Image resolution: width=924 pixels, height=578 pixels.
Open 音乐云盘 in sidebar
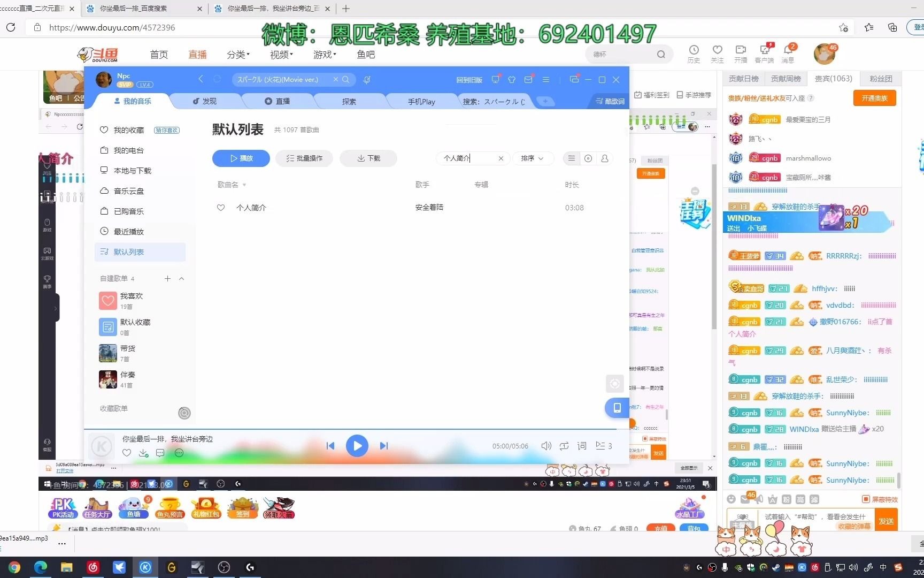(129, 191)
